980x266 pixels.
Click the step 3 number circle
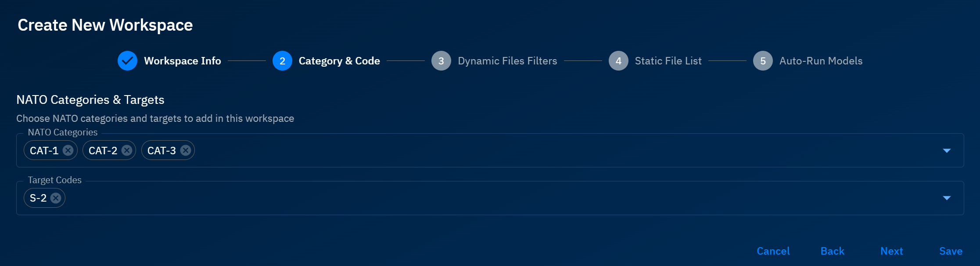pos(441,61)
